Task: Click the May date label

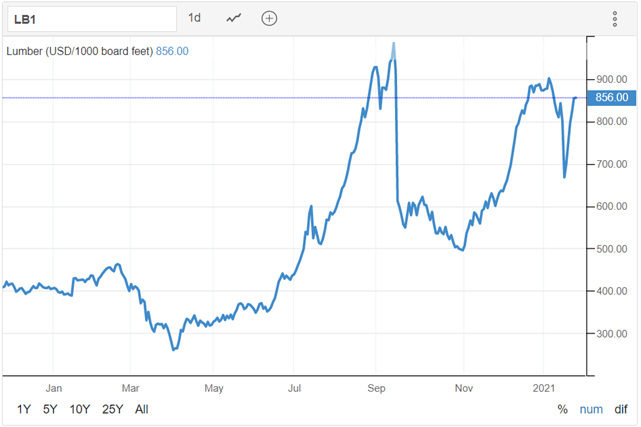Action: (214, 388)
